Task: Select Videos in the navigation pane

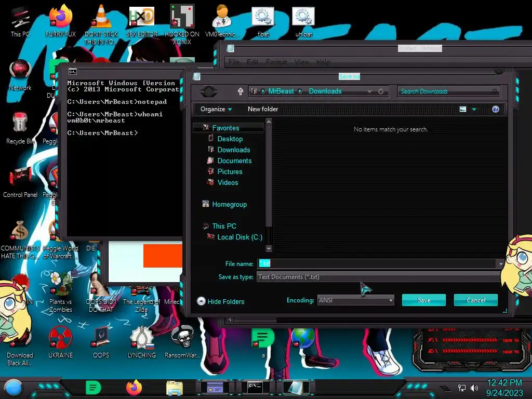Action: point(228,182)
